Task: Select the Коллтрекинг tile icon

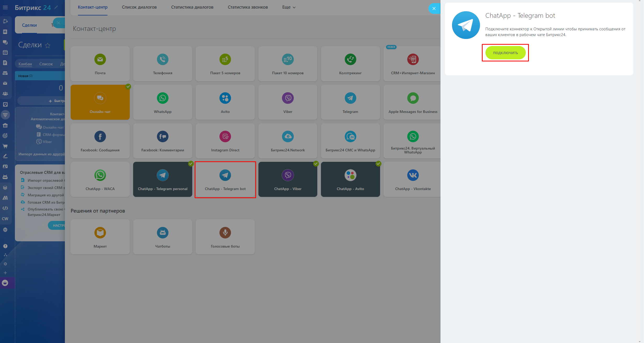Action: (350, 60)
